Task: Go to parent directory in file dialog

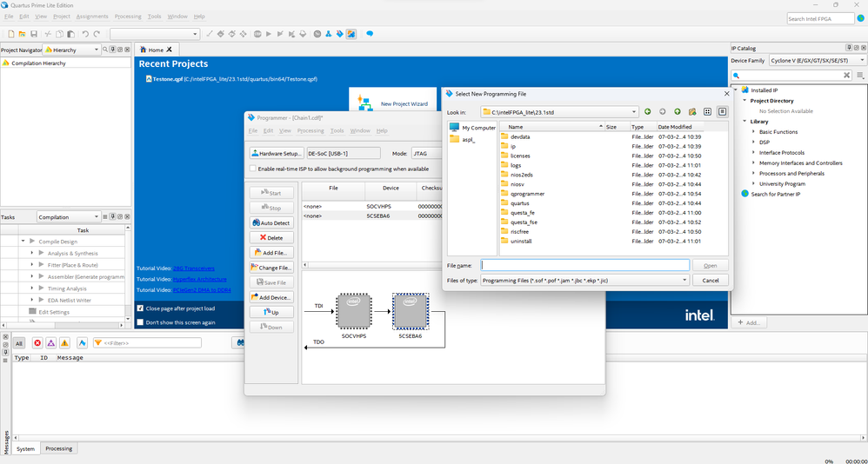Action: pyautogui.click(x=678, y=112)
